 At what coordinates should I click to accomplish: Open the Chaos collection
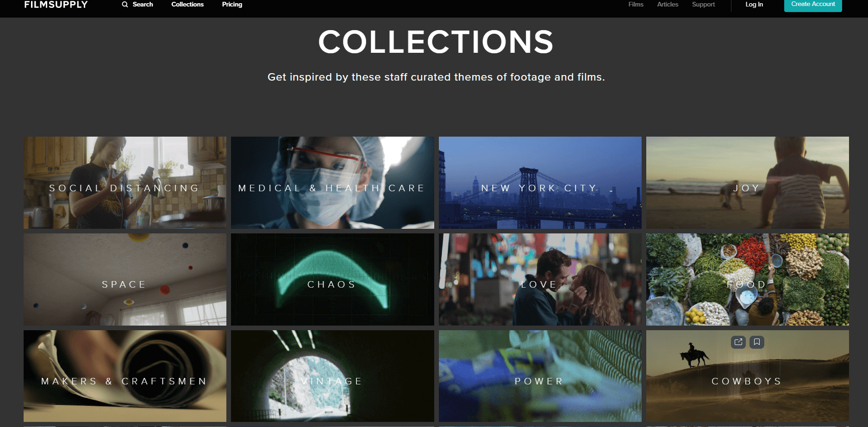pos(331,280)
